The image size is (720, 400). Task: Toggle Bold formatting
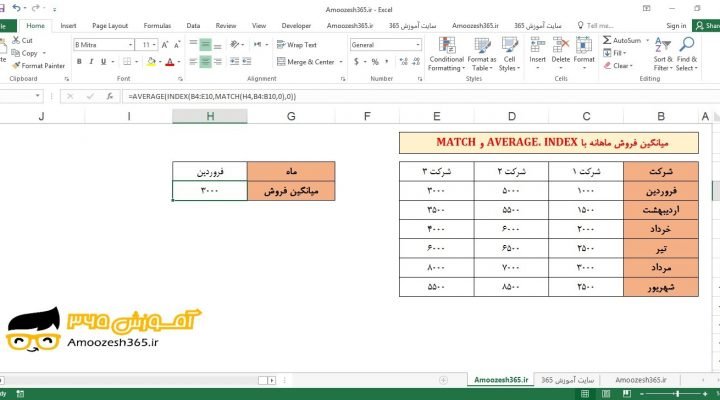(79, 62)
